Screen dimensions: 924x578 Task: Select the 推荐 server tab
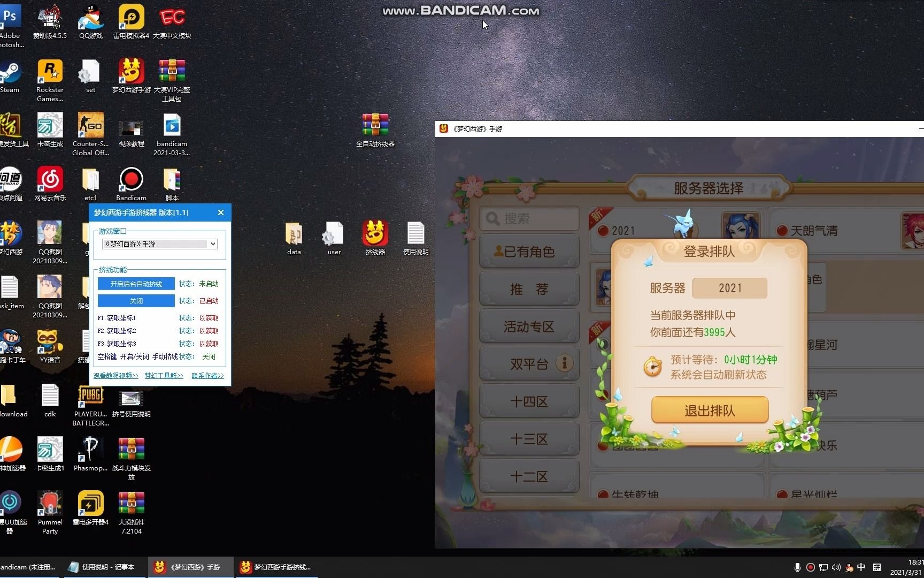tap(529, 289)
